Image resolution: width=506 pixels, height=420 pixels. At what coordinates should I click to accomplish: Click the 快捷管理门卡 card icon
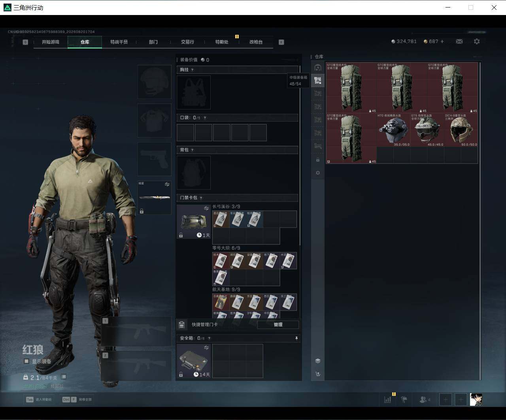pos(182,325)
